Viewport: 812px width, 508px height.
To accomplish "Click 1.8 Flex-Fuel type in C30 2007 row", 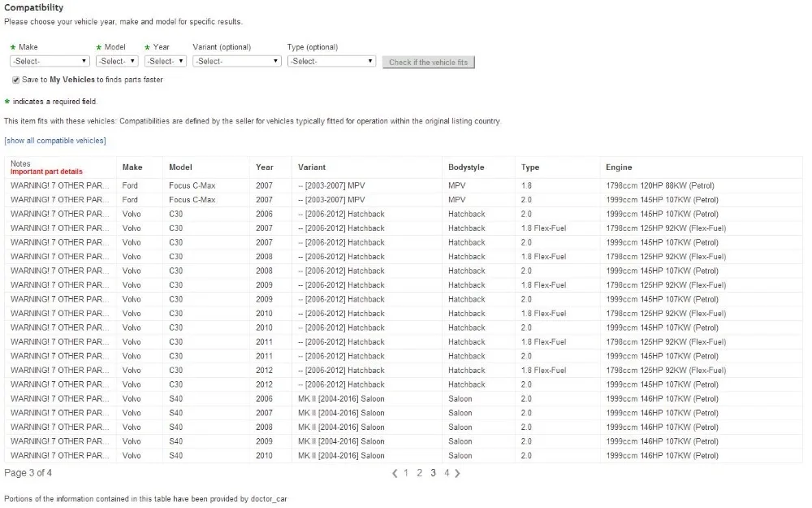I will coord(543,228).
